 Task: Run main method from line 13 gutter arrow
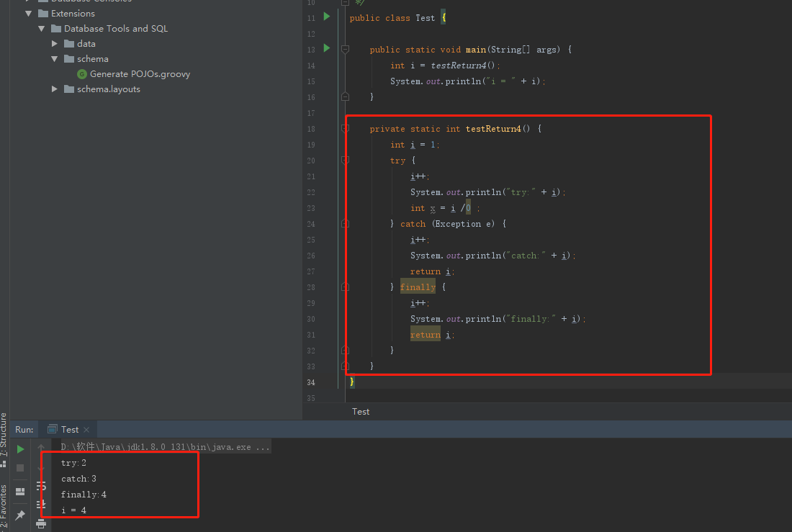[327, 48]
